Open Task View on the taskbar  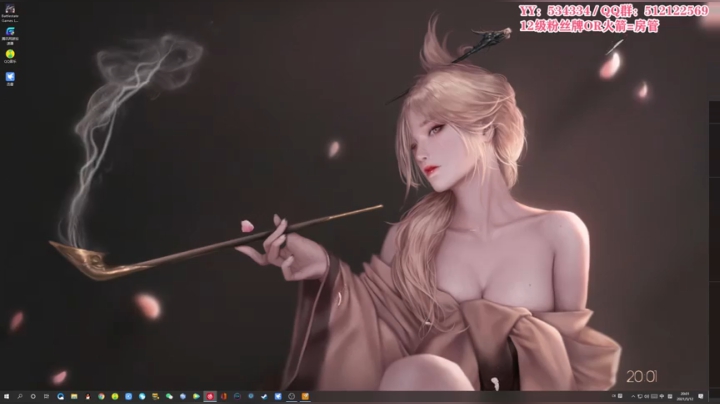tap(46, 396)
